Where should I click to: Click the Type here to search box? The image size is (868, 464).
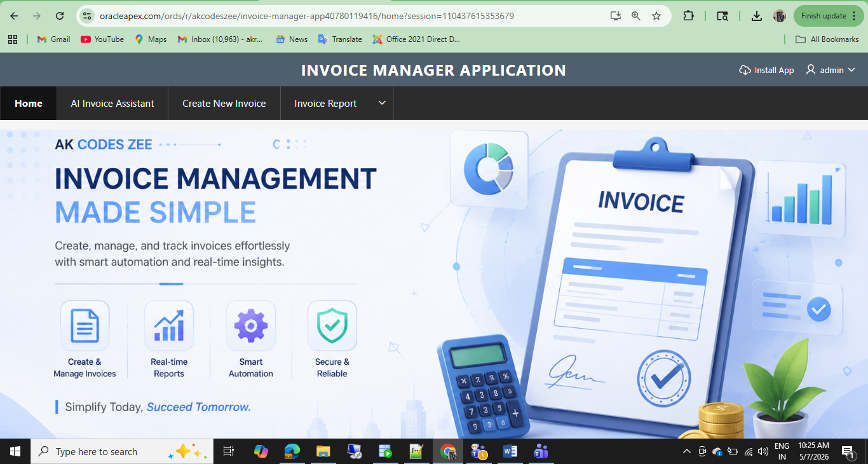121,451
